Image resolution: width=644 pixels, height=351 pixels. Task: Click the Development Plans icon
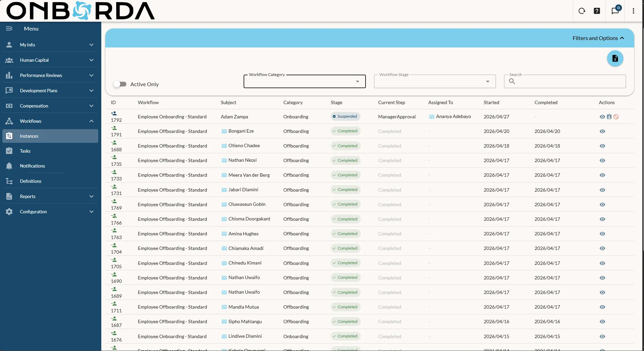[x=9, y=91]
